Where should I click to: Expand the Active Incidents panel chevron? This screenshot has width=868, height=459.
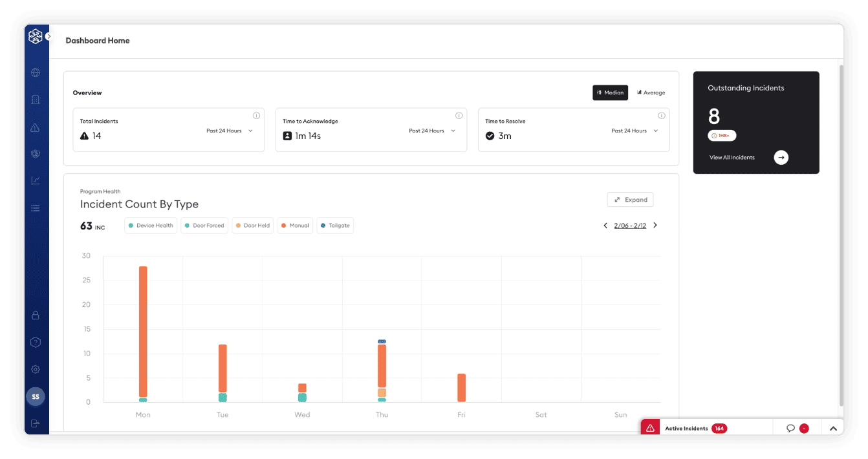pyautogui.click(x=833, y=428)
